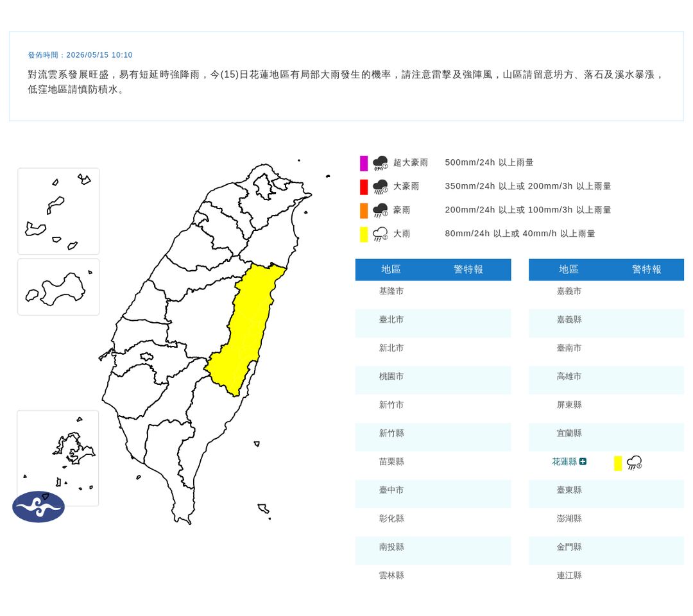Image resolution: width=693 pixels, height=616 pixels.
Task: Click the Matsu islands inset map
Action: [x=58, y=211]
